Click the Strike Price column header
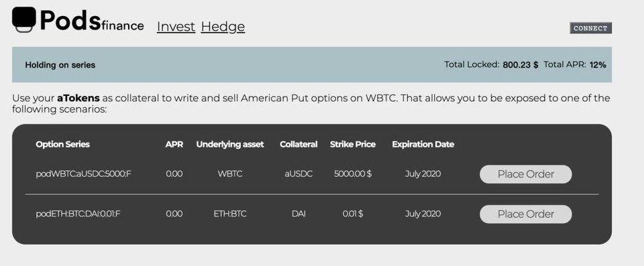The image size is (644, 266). coord(353,145)
